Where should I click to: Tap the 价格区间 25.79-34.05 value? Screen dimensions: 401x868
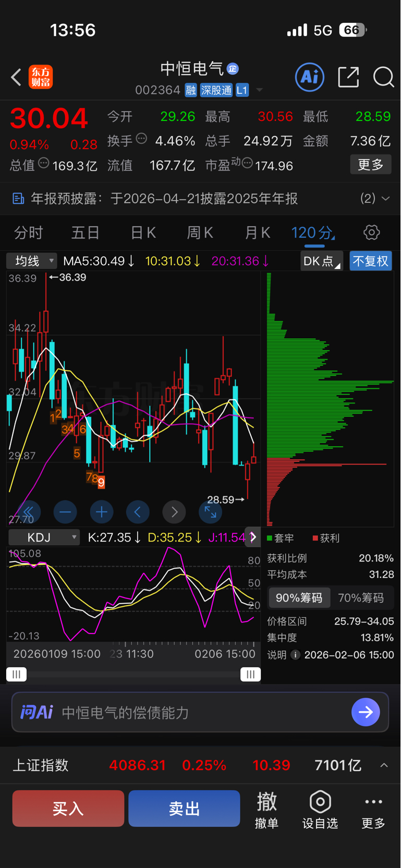point(364,621)
